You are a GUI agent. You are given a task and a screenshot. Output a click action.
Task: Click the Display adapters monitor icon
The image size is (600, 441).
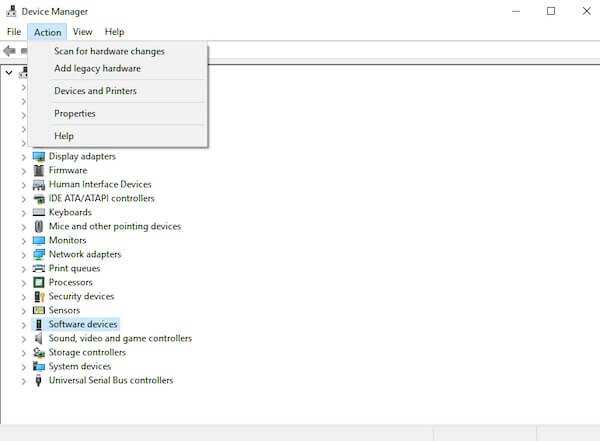tap(39, 157)
